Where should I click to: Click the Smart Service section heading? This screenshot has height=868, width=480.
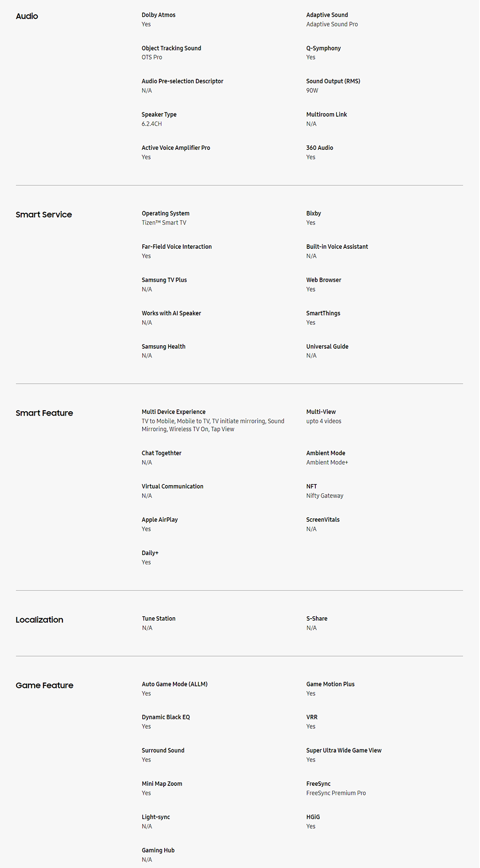[x=44, y=215]
